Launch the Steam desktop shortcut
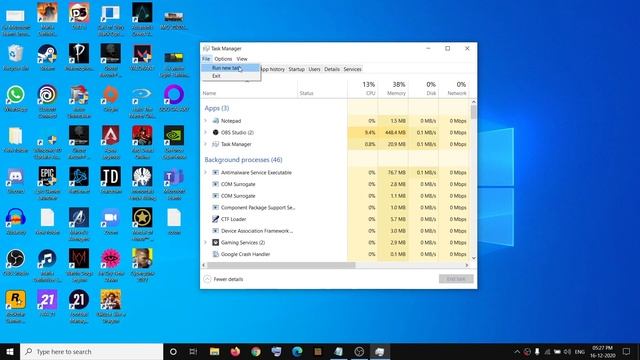The width and height of the screenshot is (640, 360). tap(47, 58)
